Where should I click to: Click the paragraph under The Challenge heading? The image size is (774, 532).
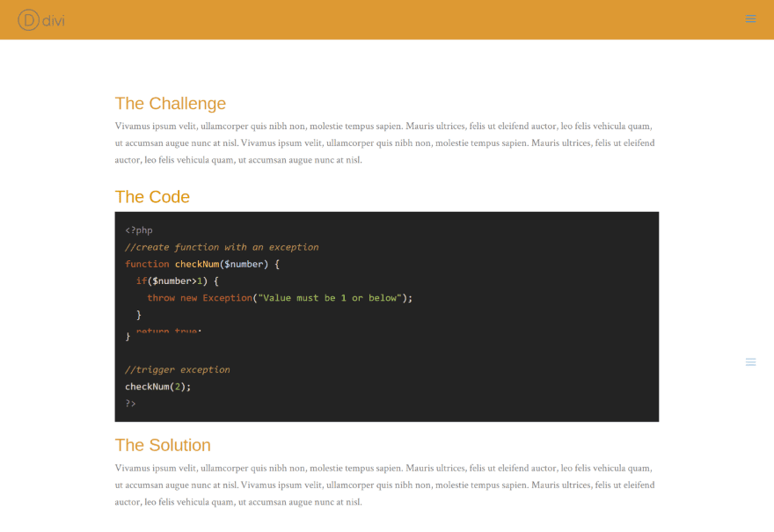point(385,142)
